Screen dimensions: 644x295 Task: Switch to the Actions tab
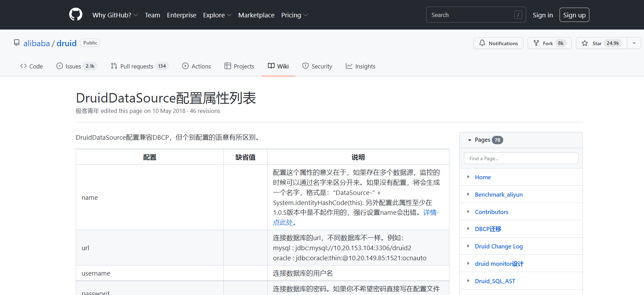pyautogui.click(x=196, y=66)
